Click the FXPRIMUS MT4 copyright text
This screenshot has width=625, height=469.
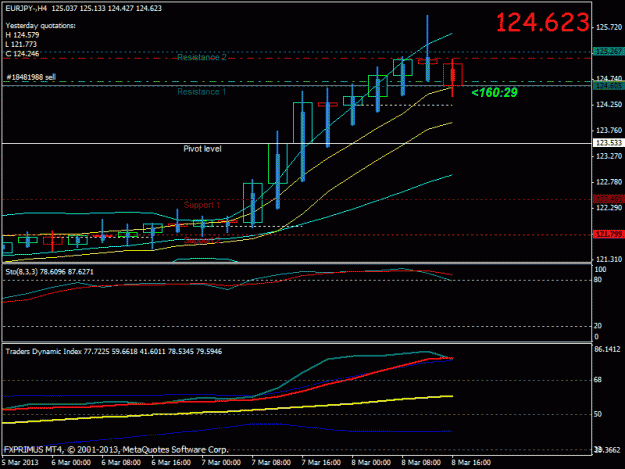pos(116,450)
